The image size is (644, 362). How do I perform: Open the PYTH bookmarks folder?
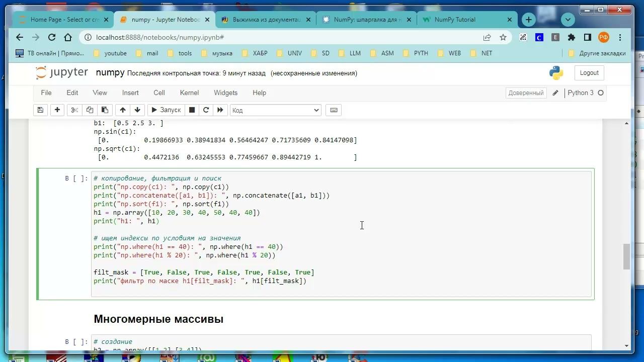(415, 53)
